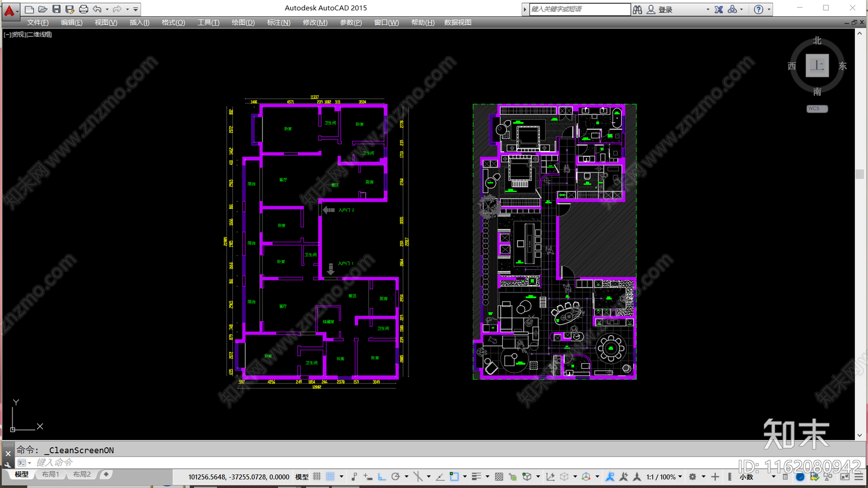Toggle lineweight display in status bar
Image resolution: width=868 pixels, height=488 pixels.
(476, 477)
